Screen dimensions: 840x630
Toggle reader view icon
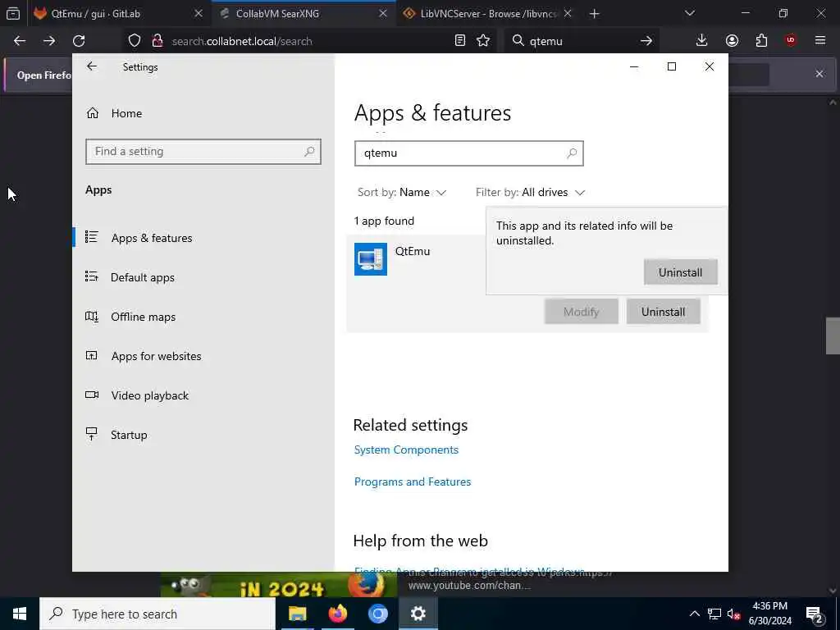460,41
